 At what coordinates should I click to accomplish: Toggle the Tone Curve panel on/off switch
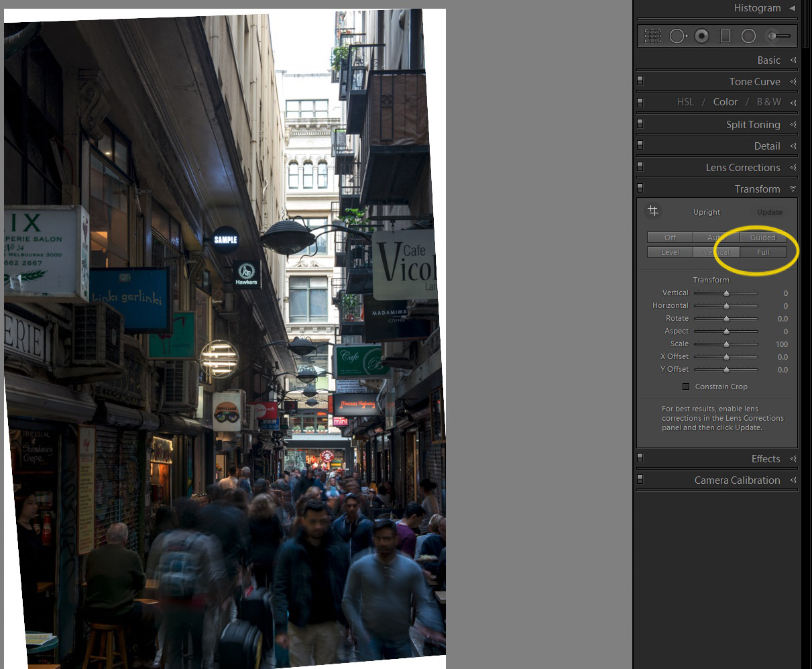point(640,81)
